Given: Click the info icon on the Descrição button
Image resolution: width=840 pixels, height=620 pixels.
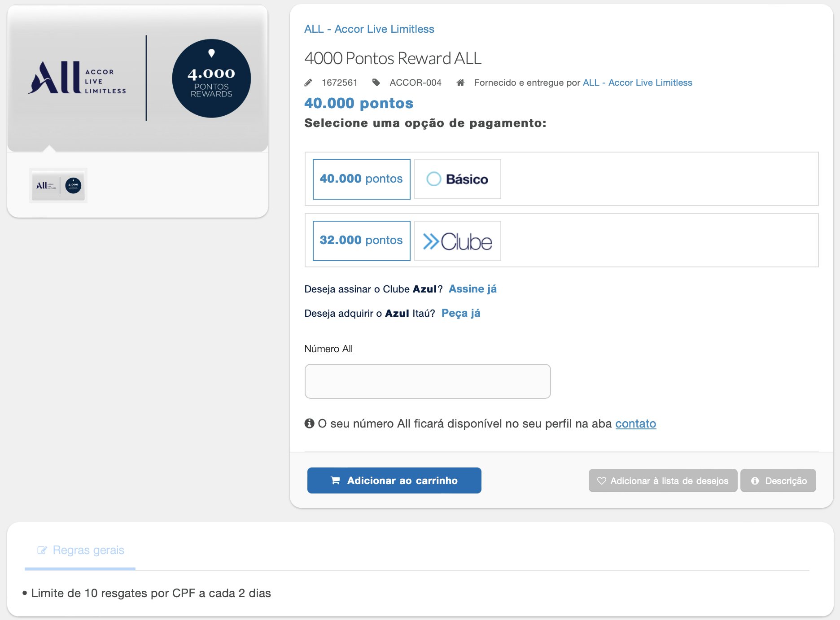Looking at the screenshot, I should 755,480.
